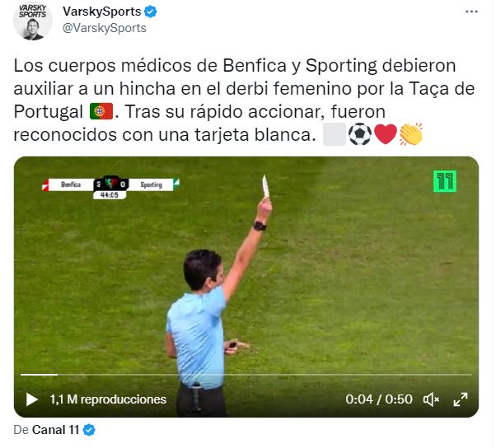Click the verified badge beside Canal 11
The image size is (496, 448).
pos(89,430)
